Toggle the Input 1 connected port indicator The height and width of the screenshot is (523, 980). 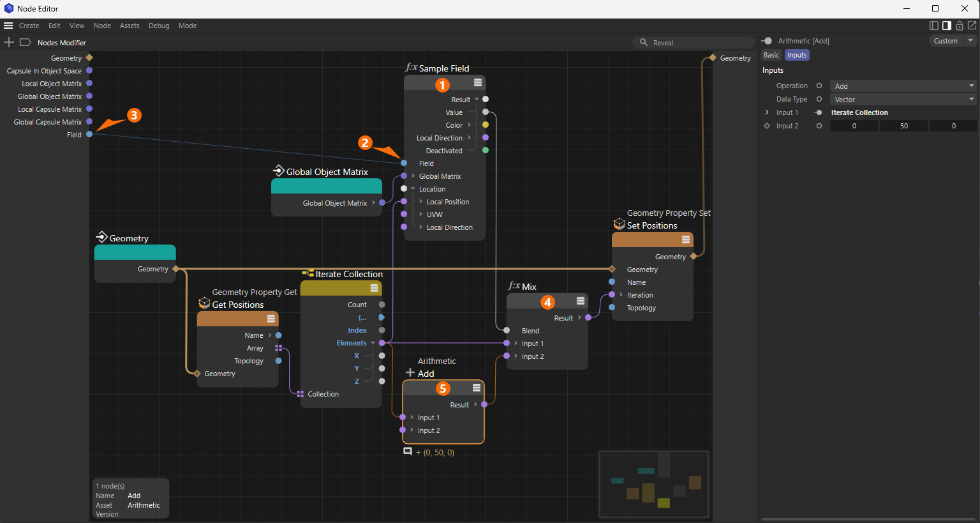click(x=818, y=112)
